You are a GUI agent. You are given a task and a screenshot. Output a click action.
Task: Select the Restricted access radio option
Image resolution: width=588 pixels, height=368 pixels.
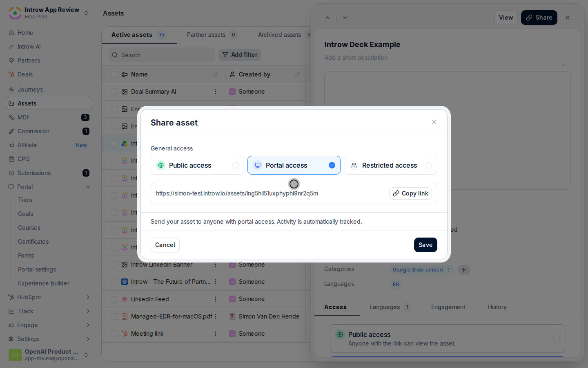click(429, 165)
